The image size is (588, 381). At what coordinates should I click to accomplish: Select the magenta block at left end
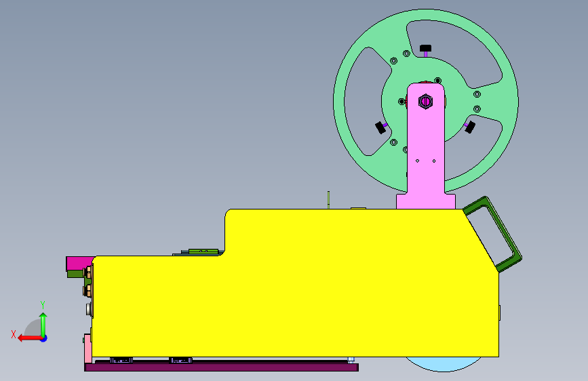pos(79,264)
